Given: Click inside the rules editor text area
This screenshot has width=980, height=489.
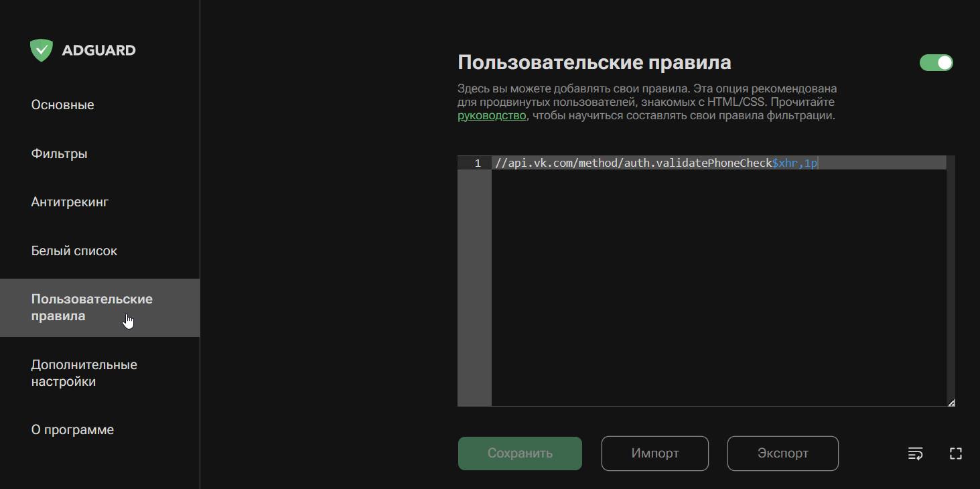Looking at the screenshot, I should (x=719, y=281).
